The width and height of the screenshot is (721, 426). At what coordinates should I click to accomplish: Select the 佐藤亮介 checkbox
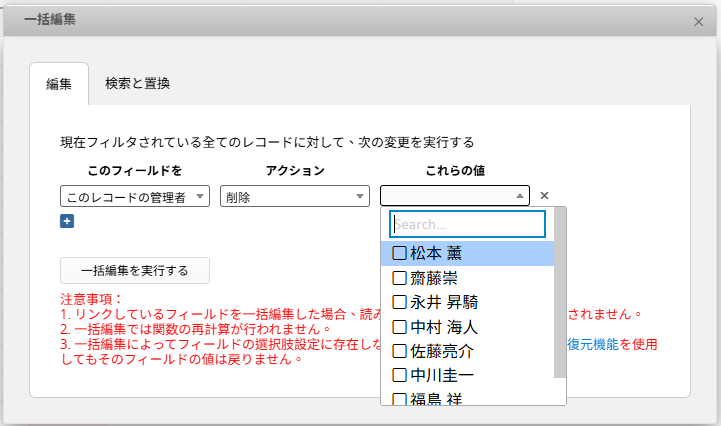coord(399,351)
